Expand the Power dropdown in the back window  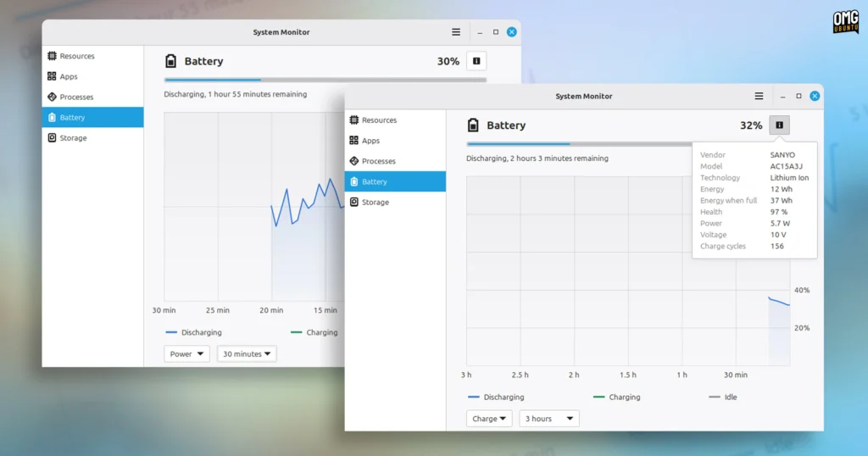[x=186, y=353]
